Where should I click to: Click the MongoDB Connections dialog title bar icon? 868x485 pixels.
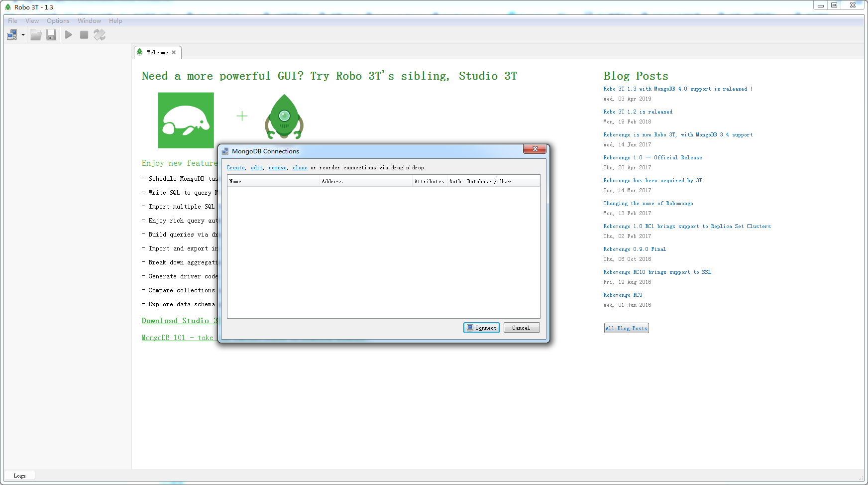225,150
